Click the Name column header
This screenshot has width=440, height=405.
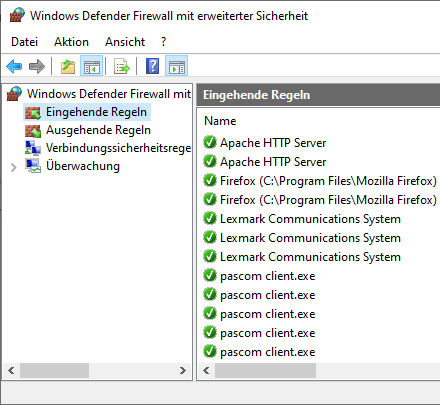pyautogui.click(x=220, y=121)
